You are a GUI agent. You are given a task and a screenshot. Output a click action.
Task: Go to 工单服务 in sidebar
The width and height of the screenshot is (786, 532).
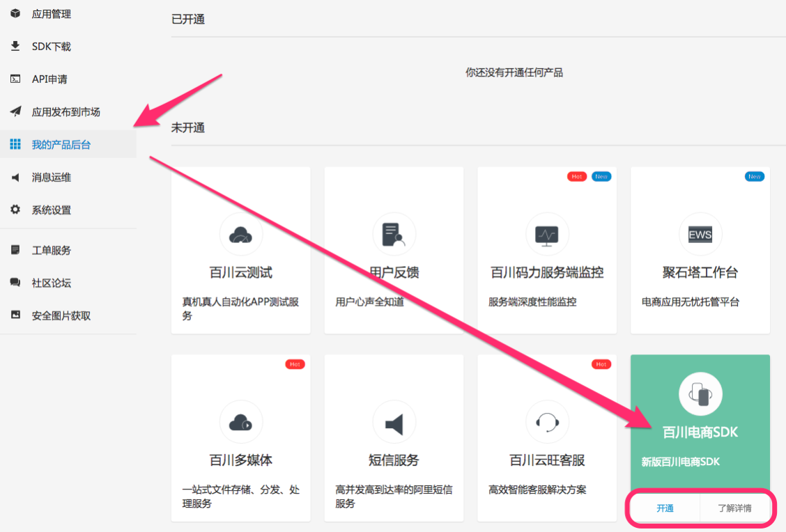[x=51, y=250]
